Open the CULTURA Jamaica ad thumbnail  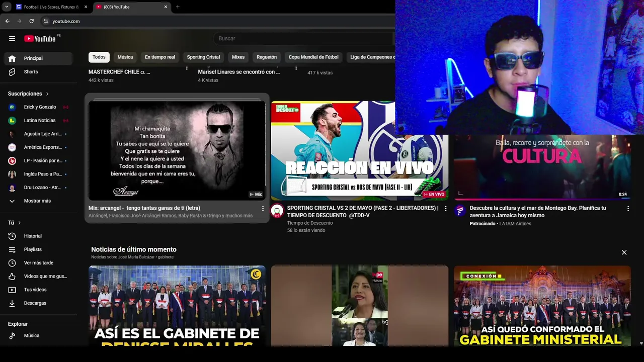pyautogui.click(x=542, y=167)
